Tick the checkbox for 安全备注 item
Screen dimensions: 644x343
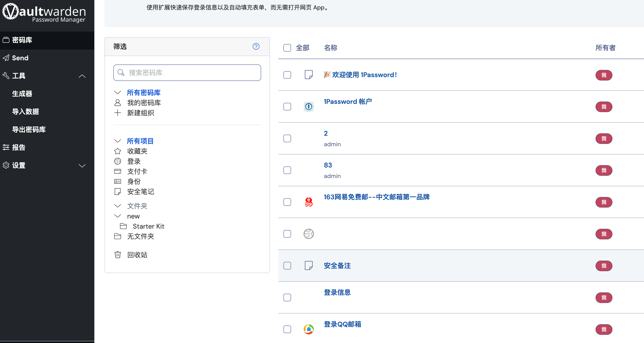[287, 266]
